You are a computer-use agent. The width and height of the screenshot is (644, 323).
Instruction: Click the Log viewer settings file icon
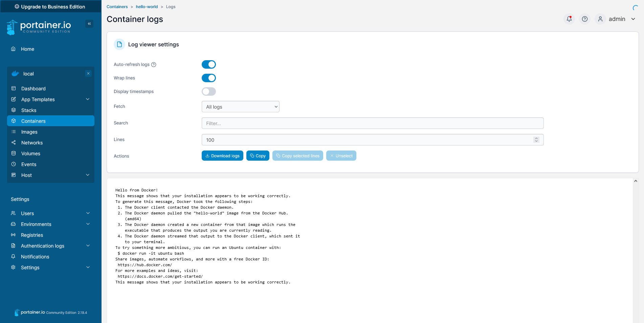point(119,44)
